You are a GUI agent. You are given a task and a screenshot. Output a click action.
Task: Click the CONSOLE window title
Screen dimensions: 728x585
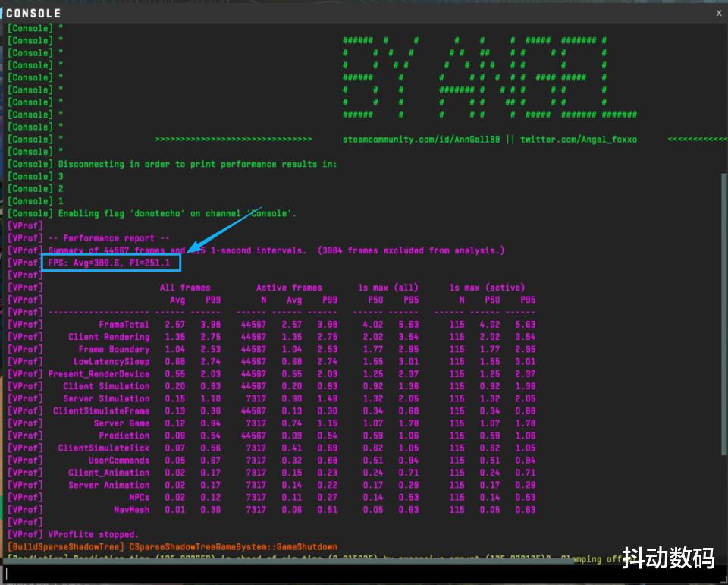(x=33, y=14)
